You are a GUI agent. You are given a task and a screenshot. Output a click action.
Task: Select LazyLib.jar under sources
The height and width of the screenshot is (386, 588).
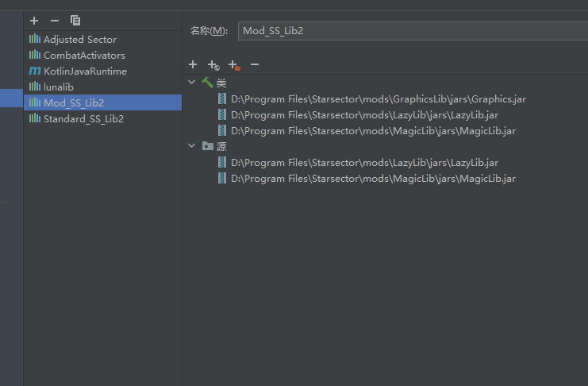[364, 163]
